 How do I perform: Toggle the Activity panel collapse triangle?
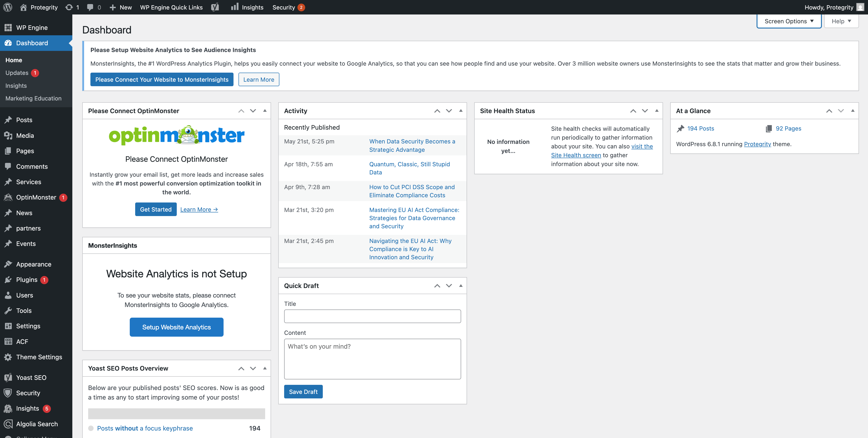coord(461,111)
